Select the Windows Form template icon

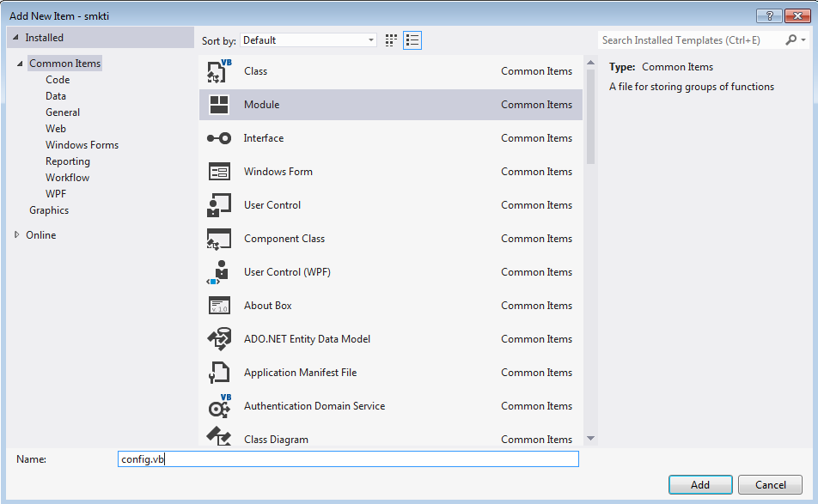tap(219, 172)
